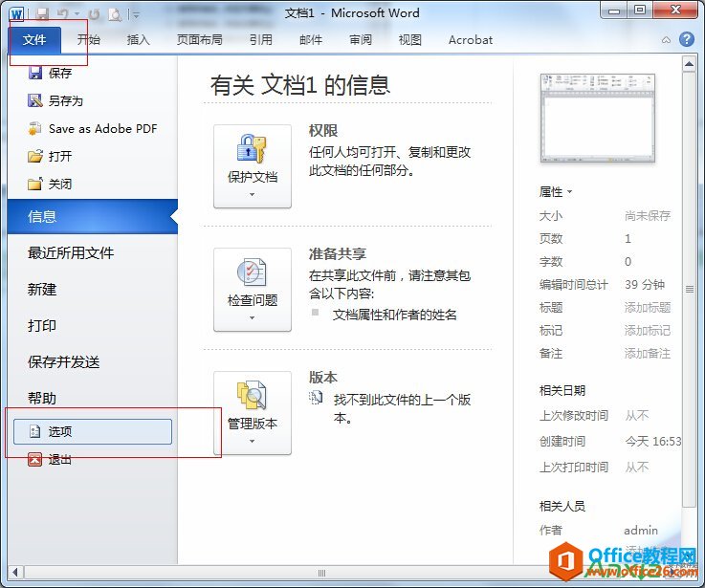
Task: Click the 相关日期 heading
Action: pos(562,391)
